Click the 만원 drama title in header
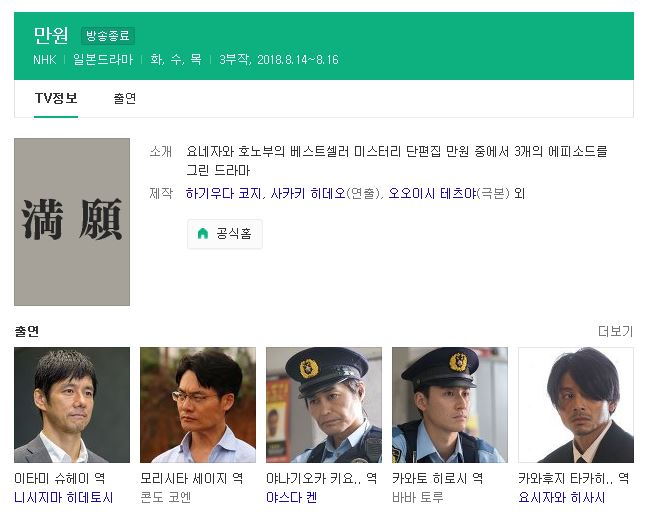 tap(51, 35)
